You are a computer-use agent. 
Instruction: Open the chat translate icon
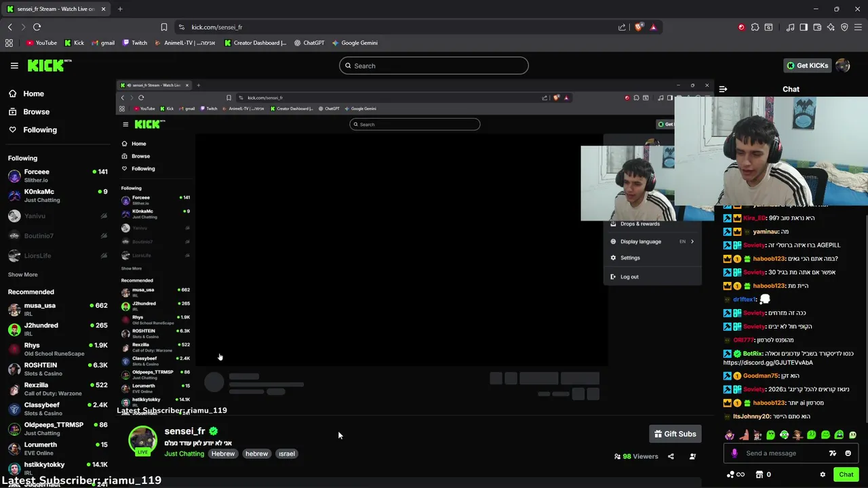coord(833,453)
